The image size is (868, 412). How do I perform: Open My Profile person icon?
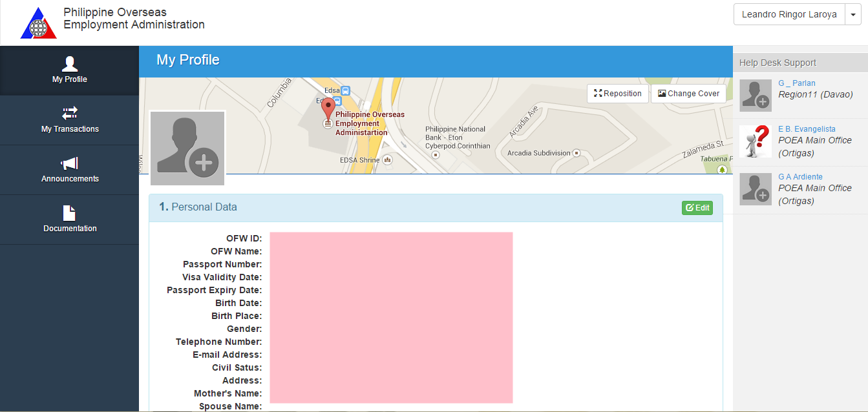(70, 63)
